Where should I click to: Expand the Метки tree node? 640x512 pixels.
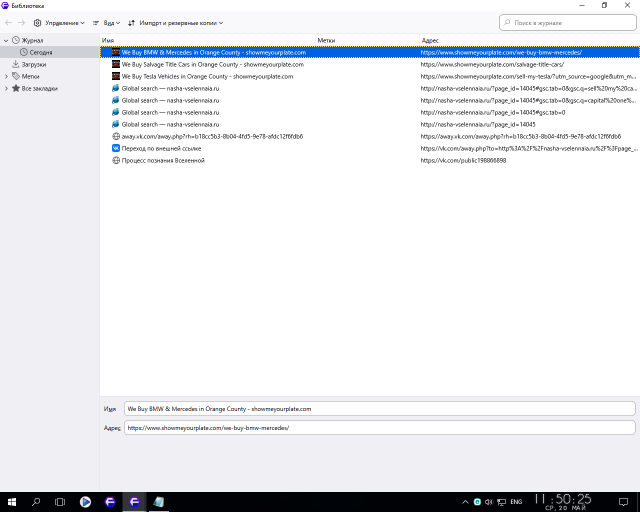(6, 76)
